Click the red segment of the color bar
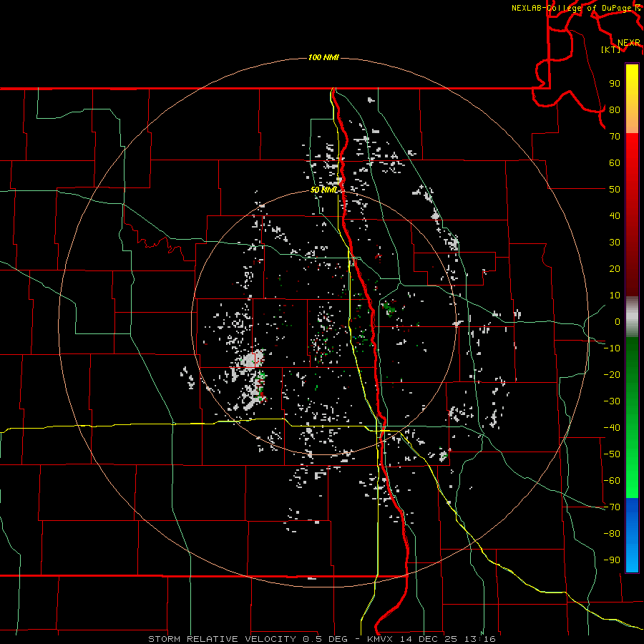 [632, 214]
